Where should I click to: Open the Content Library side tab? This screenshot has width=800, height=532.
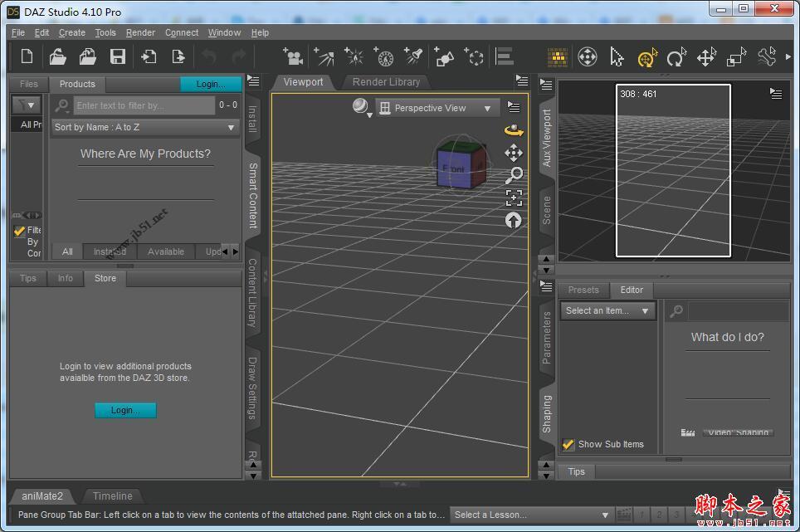[252, 293]
